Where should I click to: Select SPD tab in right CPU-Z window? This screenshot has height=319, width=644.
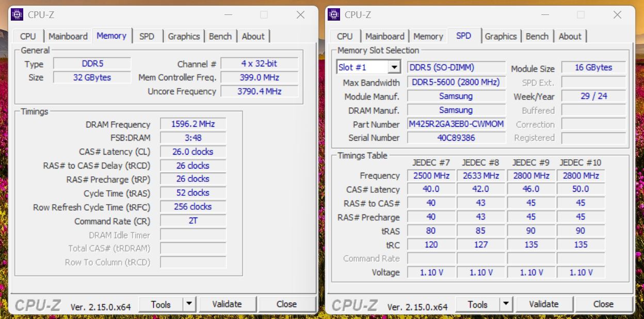[x=464, y=36]
